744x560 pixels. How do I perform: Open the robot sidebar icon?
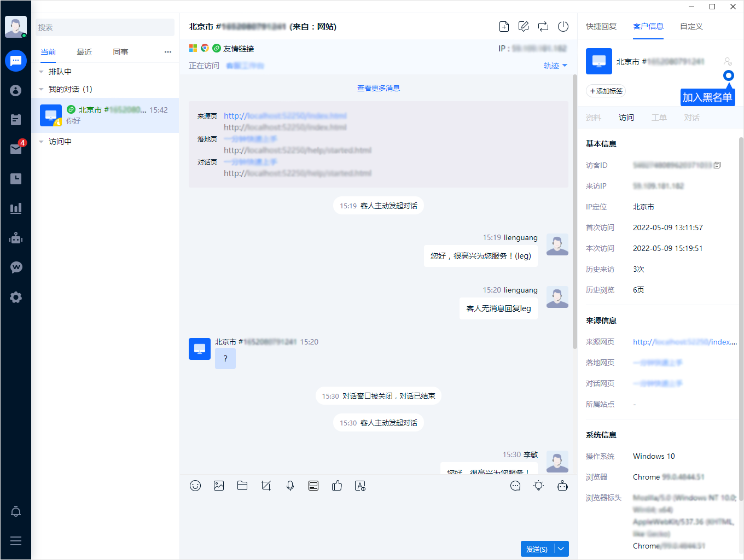[16, 238]
